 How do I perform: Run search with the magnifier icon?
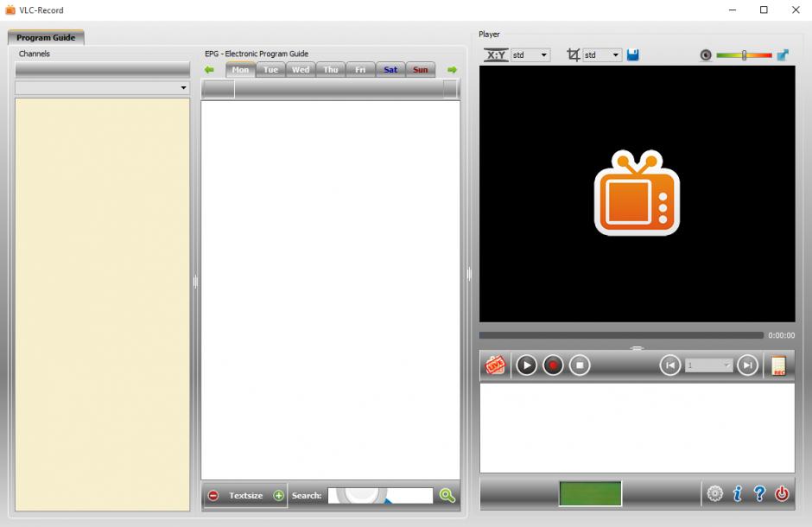[447, 495]
